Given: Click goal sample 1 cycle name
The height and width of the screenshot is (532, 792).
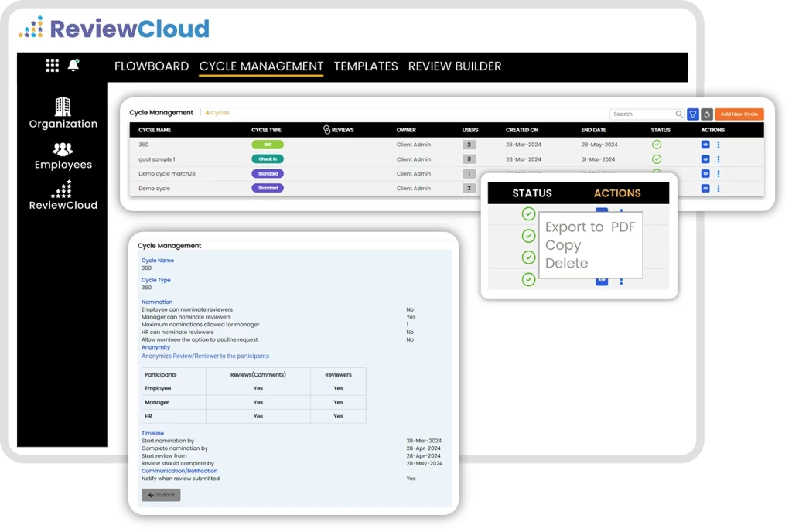Looking at the screenshot, I should click(156, 159).
